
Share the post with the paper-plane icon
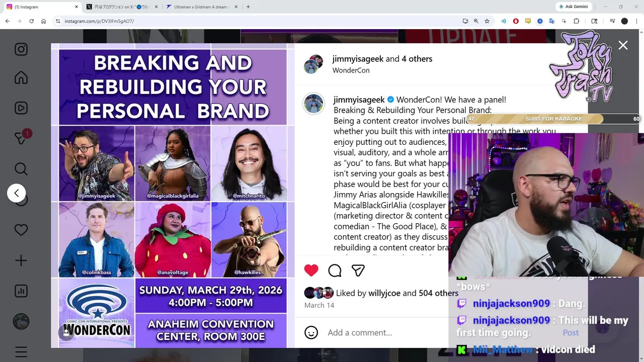[x=358, y=270]
